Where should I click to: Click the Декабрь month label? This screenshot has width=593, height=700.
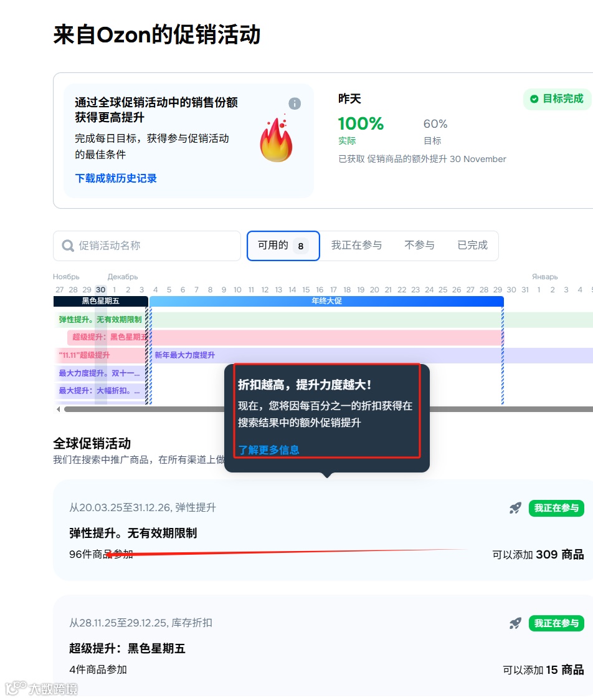point(123,277)
